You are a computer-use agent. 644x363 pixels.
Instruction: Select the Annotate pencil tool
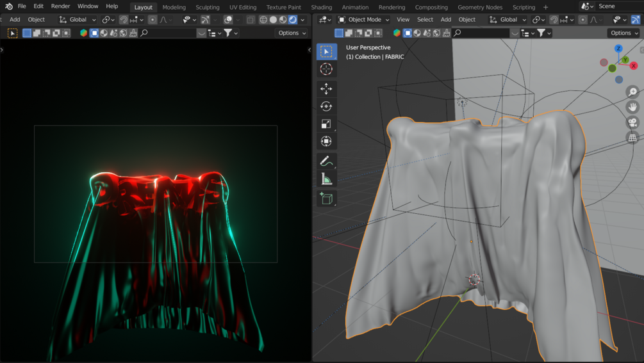point(326,161)
